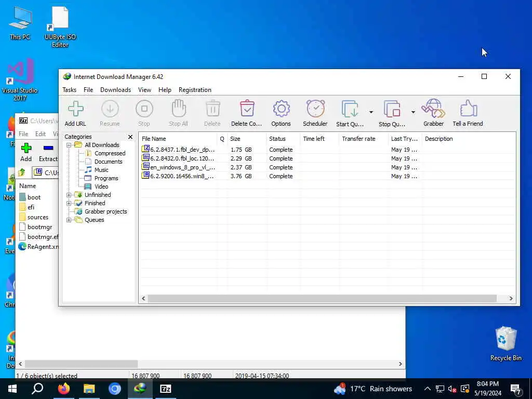Click the download list horizontal scrollbar
The width and height of the screenshot is (532, 399).
click(x=322, y=299)
